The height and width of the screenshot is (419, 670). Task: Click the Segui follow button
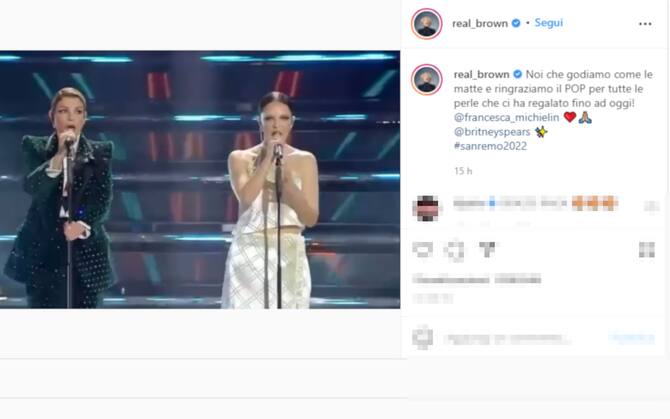(549, 22)
